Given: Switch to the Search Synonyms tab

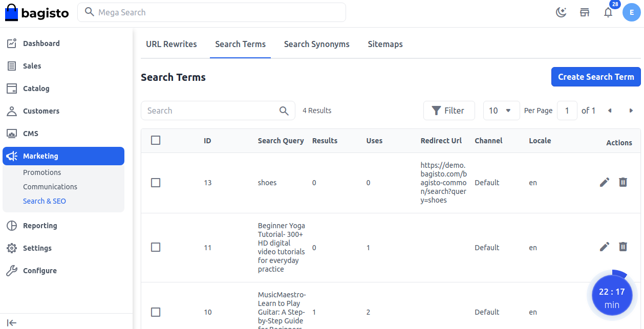Looking at the screenshot, I should coord(316,44).
